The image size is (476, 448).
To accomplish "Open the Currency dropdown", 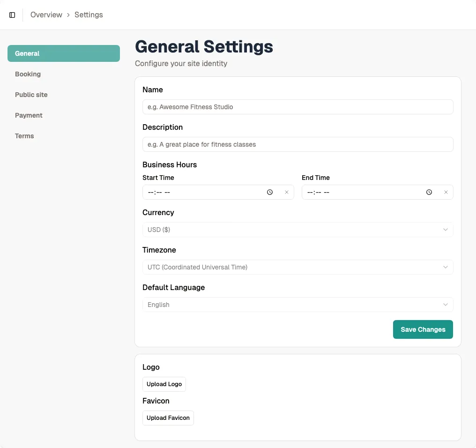I will click(x=298, y=230).
